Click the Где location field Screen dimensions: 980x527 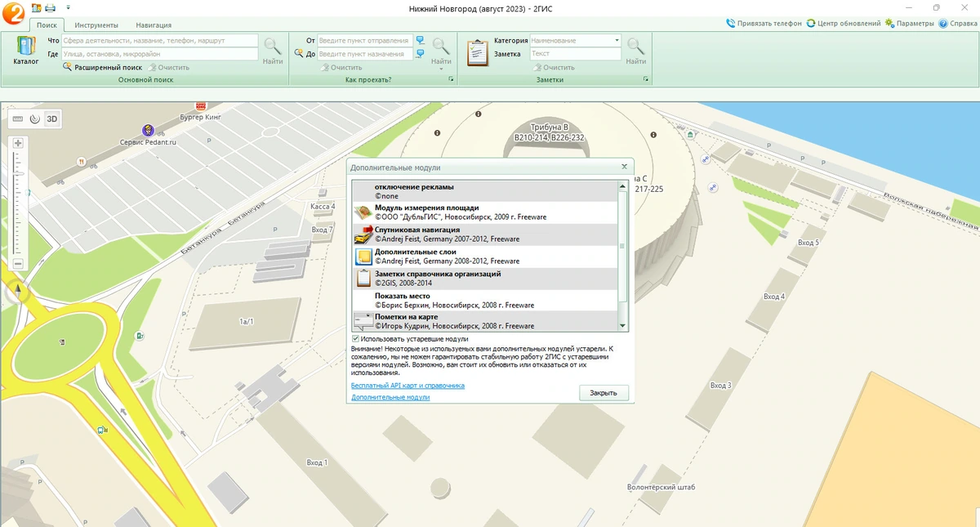tap(160, 54)
